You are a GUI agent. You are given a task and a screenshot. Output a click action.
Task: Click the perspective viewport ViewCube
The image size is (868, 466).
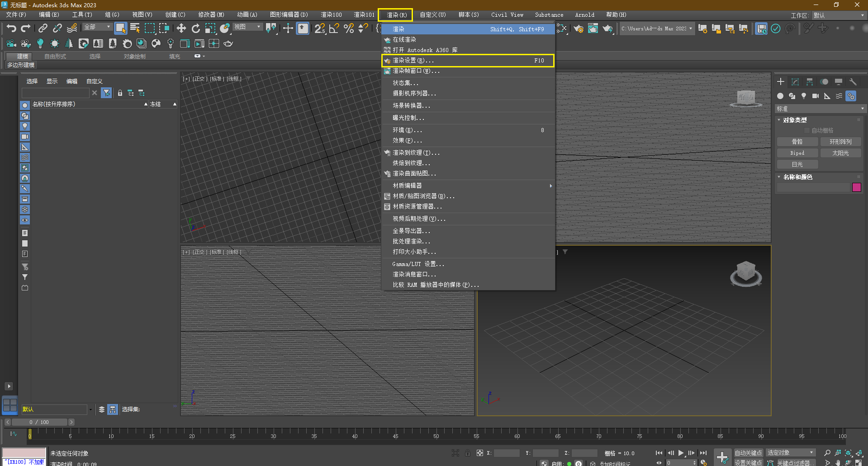[x=746, y=274]
